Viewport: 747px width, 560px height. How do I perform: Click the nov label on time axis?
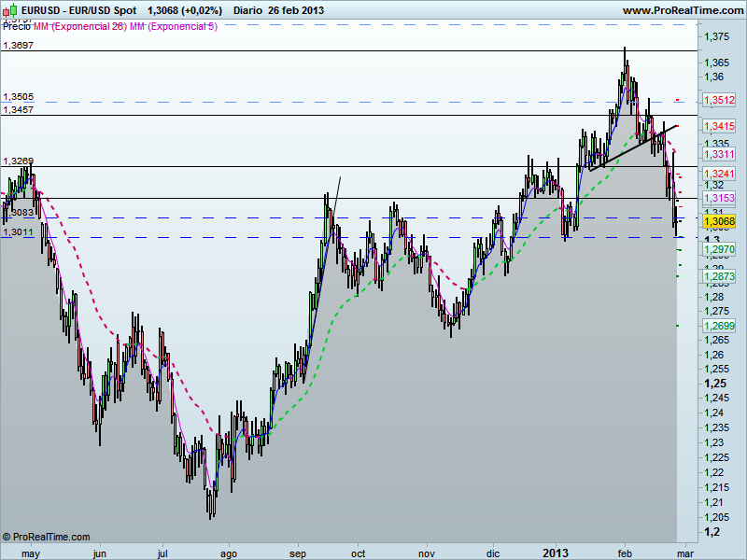[x=427, y=553]
